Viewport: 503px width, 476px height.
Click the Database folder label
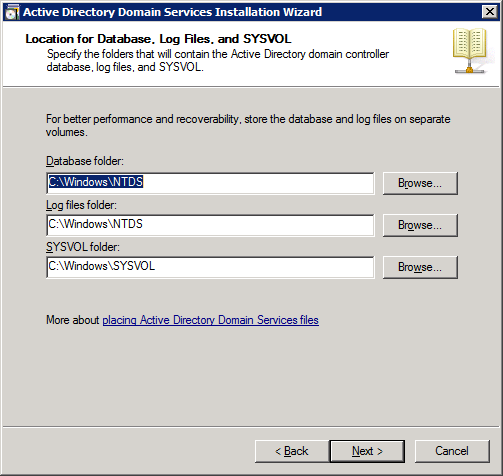pos(85,161)
